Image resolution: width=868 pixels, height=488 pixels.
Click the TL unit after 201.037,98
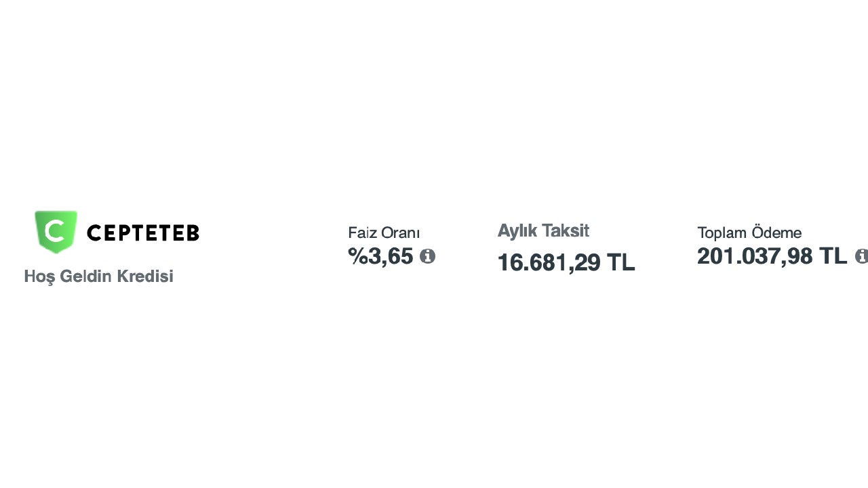click(833, 256)
